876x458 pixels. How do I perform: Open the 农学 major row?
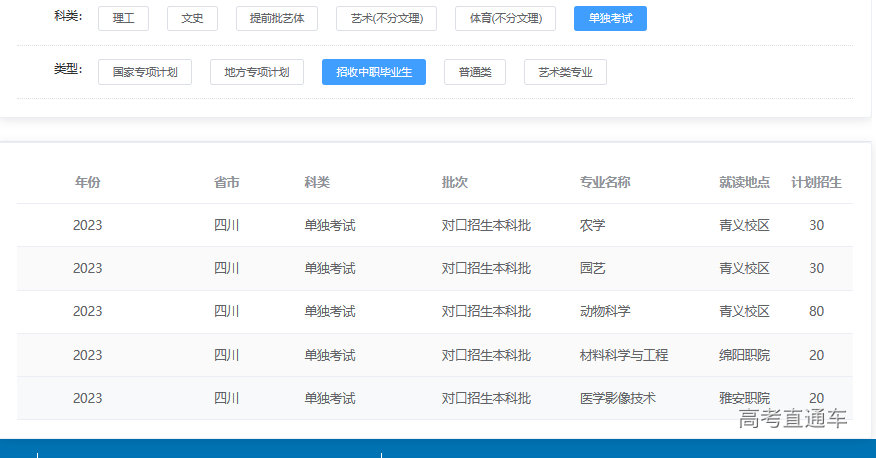(x=593, y=225)
